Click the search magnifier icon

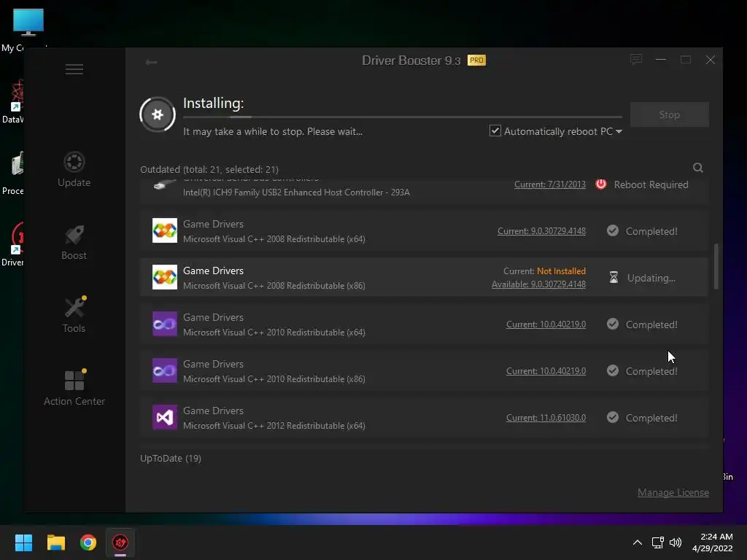(698, 168)
